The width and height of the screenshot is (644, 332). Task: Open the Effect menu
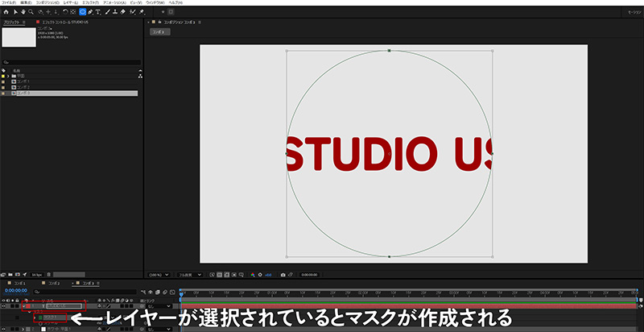[91, 2]
